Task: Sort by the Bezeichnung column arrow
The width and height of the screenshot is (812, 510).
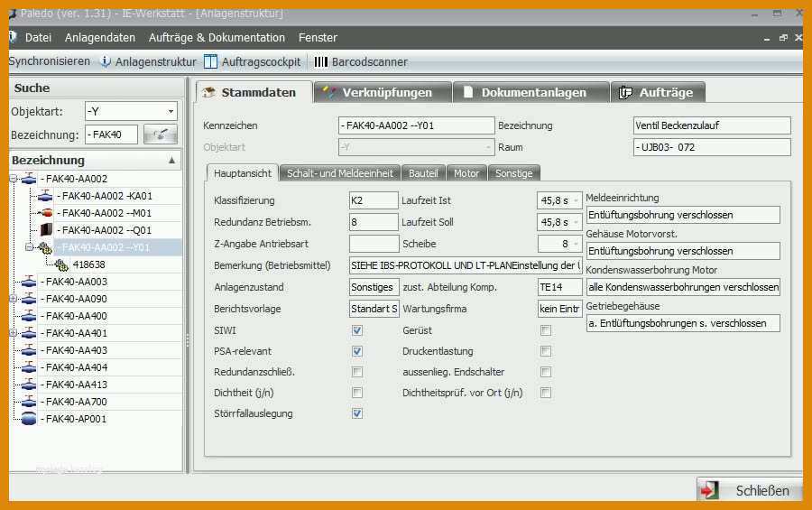Action: (x=172, y=161)
